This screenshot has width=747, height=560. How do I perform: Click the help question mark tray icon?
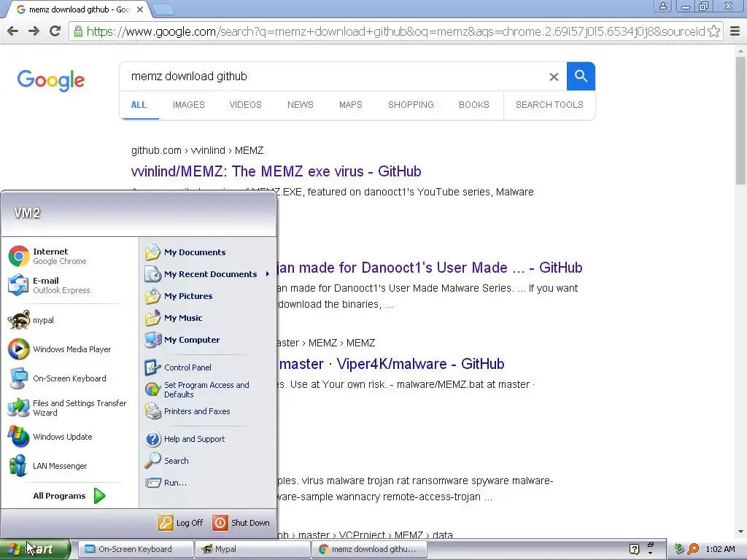[634, 549]
